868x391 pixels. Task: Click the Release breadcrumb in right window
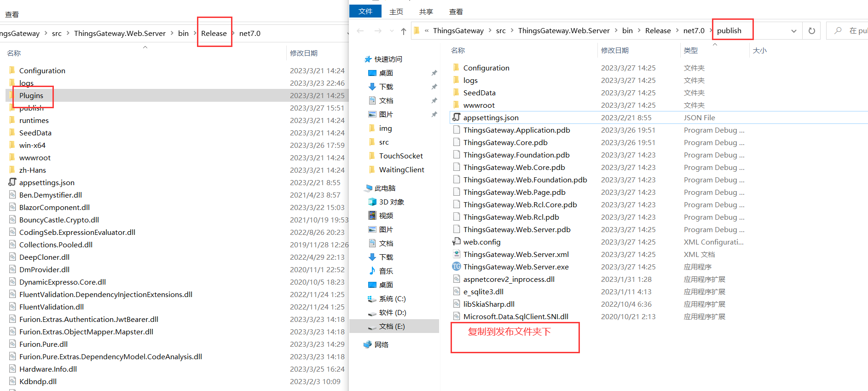coord(658,30)
